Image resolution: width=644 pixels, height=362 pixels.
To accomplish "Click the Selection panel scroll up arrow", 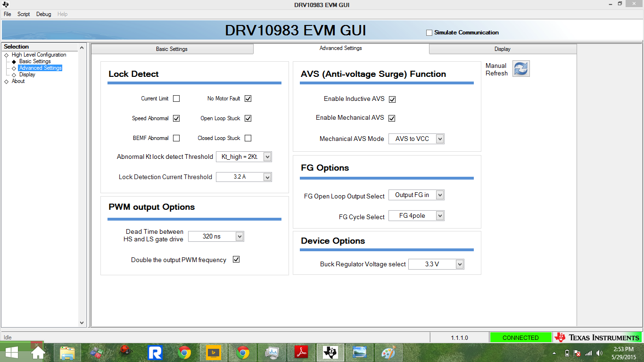I will (x=82, y=48).
